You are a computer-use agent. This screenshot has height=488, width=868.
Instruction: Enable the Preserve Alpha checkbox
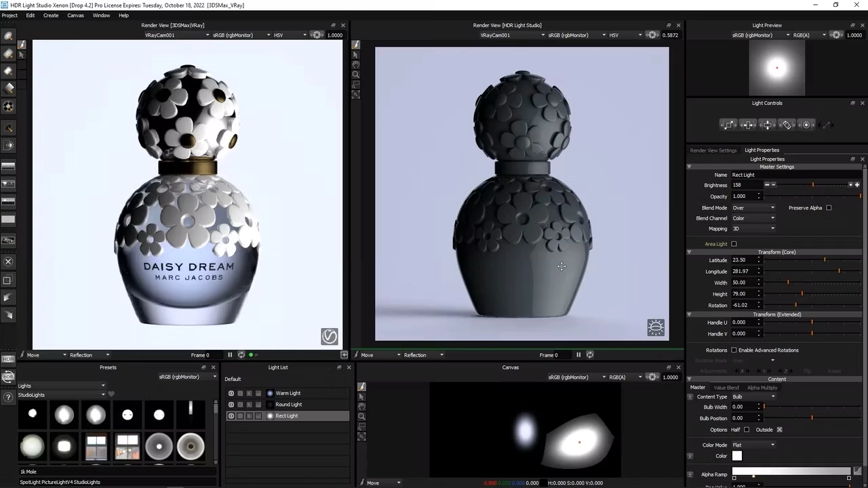pos(829,208)
